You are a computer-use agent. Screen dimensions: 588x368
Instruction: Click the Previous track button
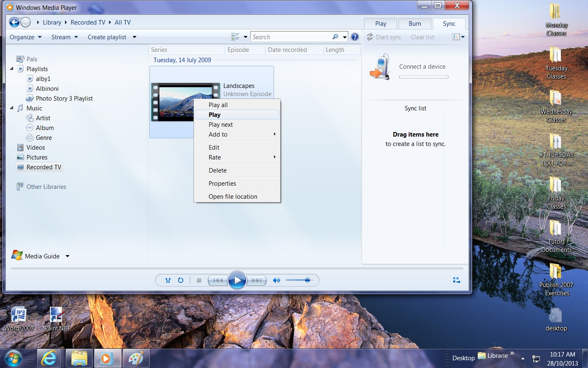pyautogui.click(x=218, y=280)
